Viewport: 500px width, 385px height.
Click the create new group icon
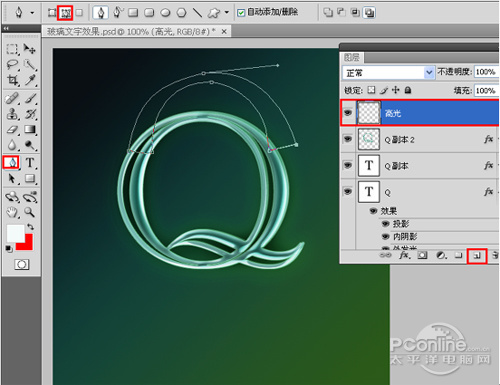pyautogui.click(x=459, y=255)
